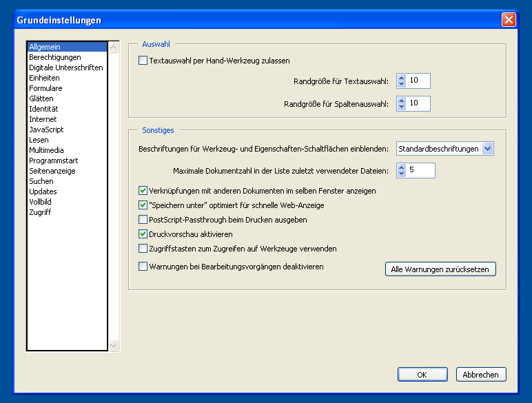Click Alle Warnungen zurücksetzen button
The height and width of the screenshot is (403, 532).
[x=440, y=269]
